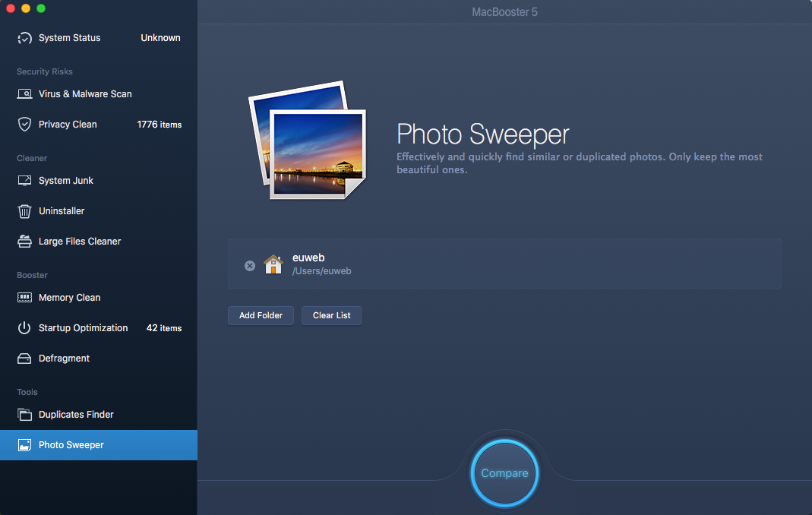Click the house icon for euweb folder
Image resolution: width=812 pixels, height=515 pixels.
(x=273, y=264)
